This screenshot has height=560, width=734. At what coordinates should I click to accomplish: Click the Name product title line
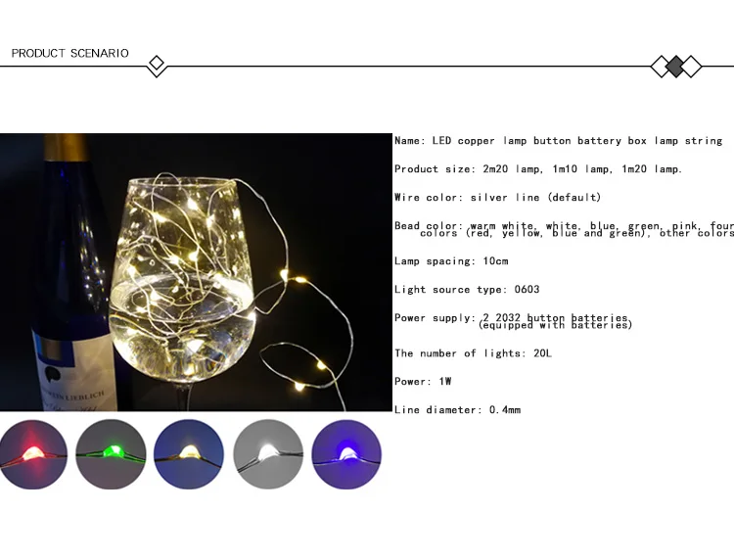tap(559, 141)
